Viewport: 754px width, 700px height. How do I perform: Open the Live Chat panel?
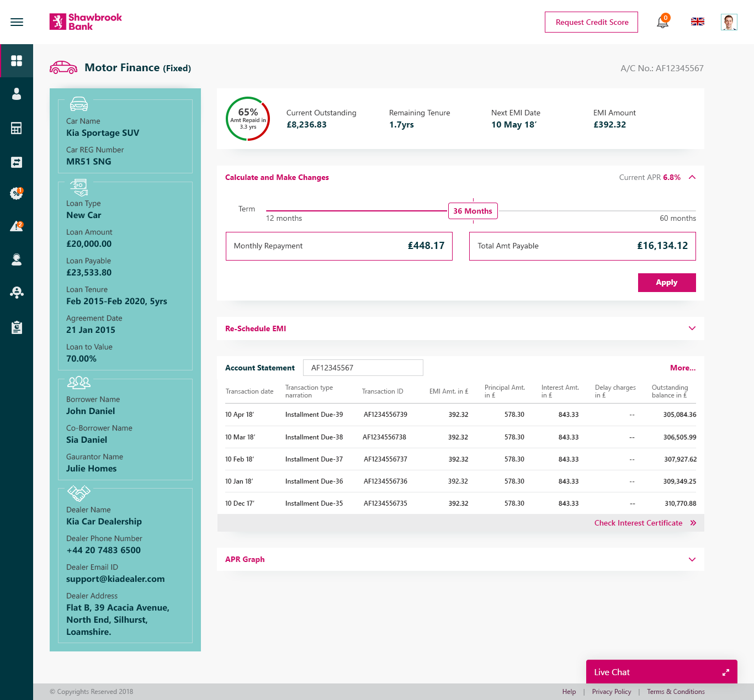coord(661,672)
